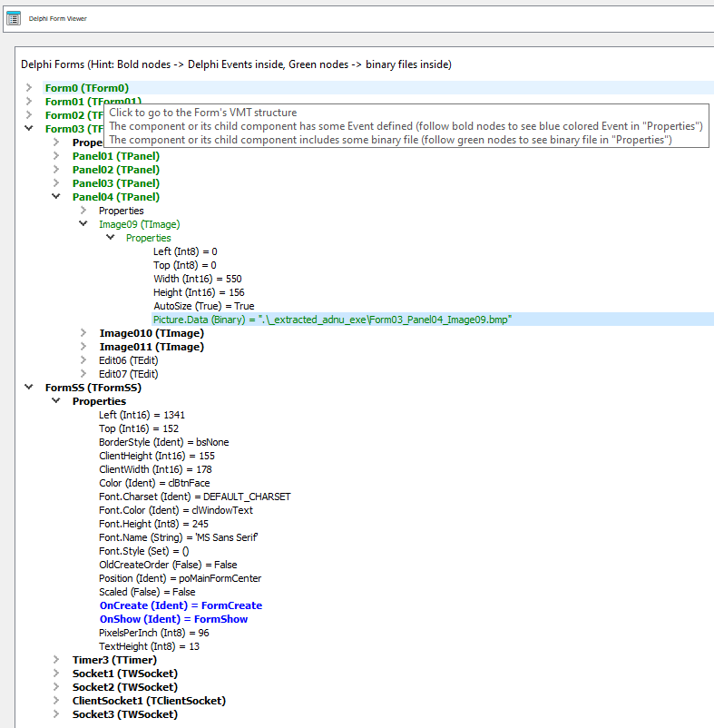714x728 pixels.
Task: Select the Socket3 (TWSocket) label
Action: (125, 714)
